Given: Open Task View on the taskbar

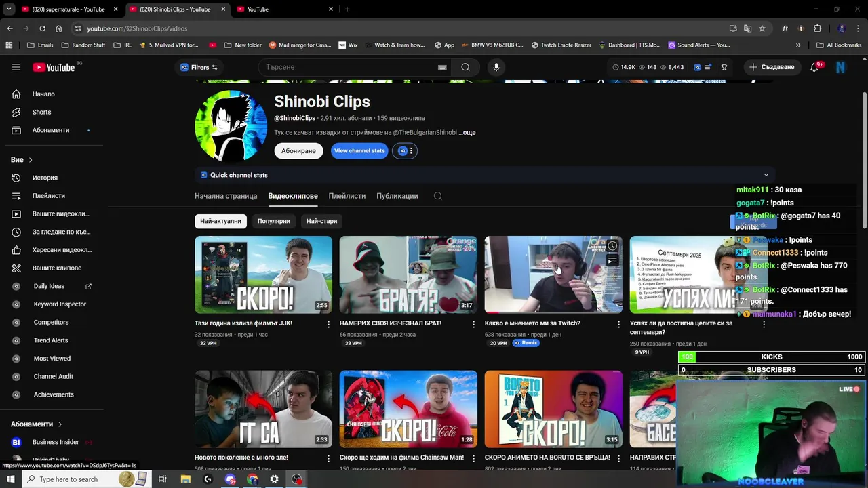Looking at the screenshot, I should (x=163, y=479).
